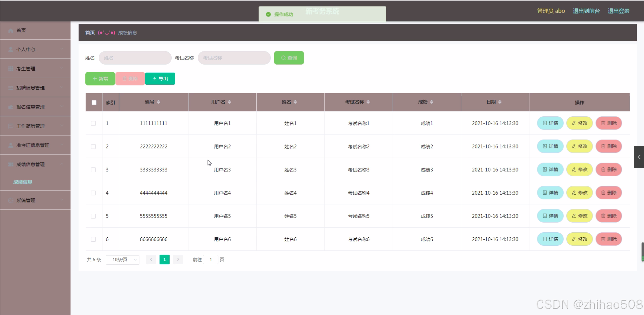This screenshot has height=315, width=644.
Task: Click the home icon in sidebar
Action: [x=11, y=30]
